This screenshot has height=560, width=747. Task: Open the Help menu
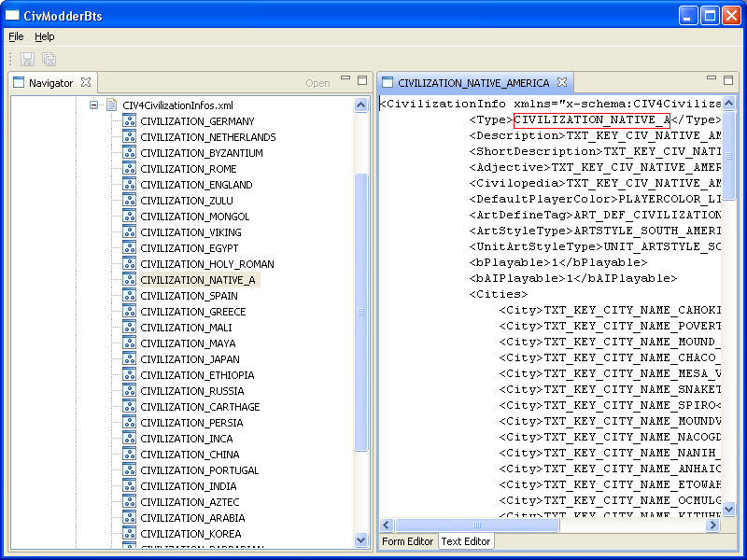tap(44, 36)
